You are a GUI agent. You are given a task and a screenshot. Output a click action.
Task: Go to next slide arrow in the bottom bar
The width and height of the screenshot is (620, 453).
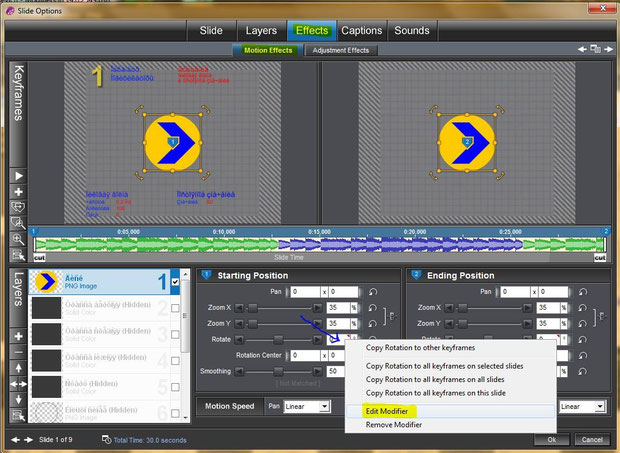(x=28, y=440)
